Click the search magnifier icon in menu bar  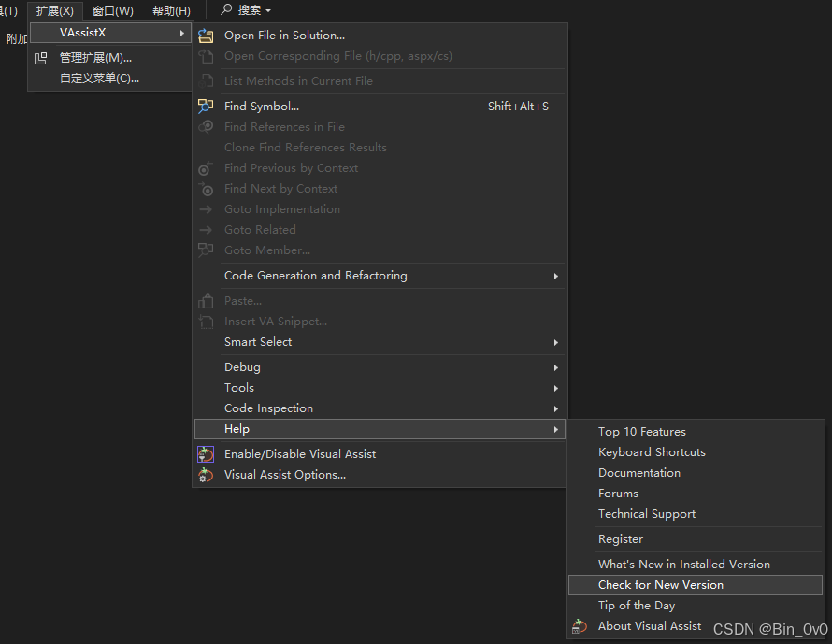pyautogui.click(x=226, y=9)
